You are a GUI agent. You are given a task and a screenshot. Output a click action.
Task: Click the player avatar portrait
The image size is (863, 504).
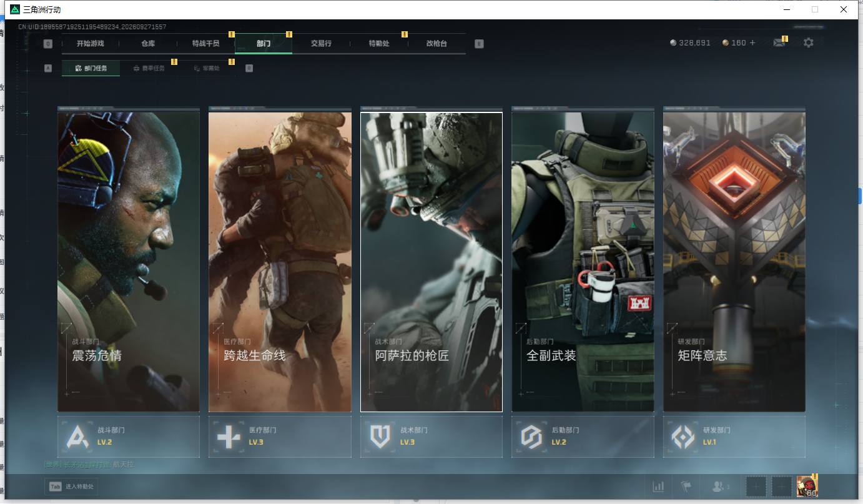tap(807, 487)
